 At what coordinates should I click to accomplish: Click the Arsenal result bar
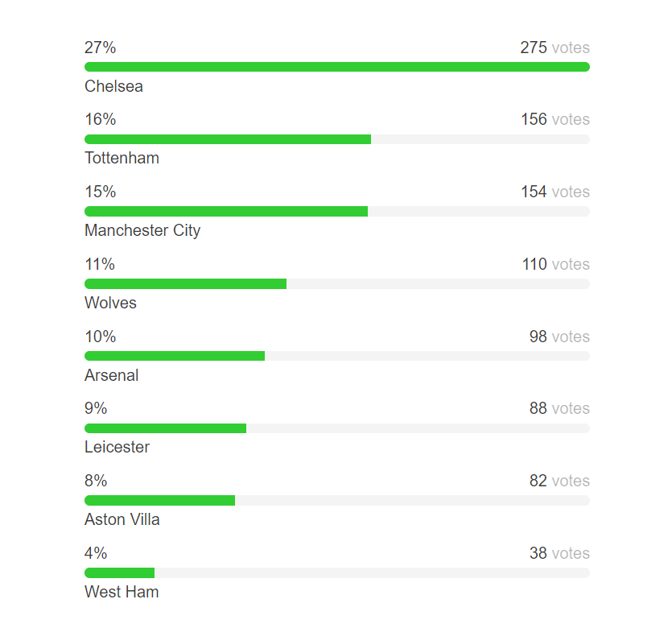tap(175, 356)
